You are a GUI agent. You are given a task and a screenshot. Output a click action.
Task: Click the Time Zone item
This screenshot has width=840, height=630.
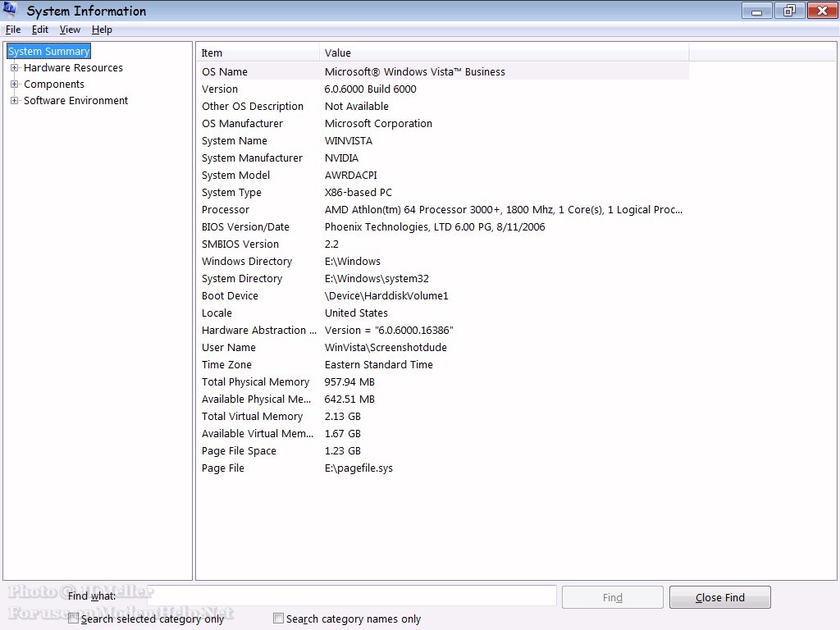pos(226,364)
